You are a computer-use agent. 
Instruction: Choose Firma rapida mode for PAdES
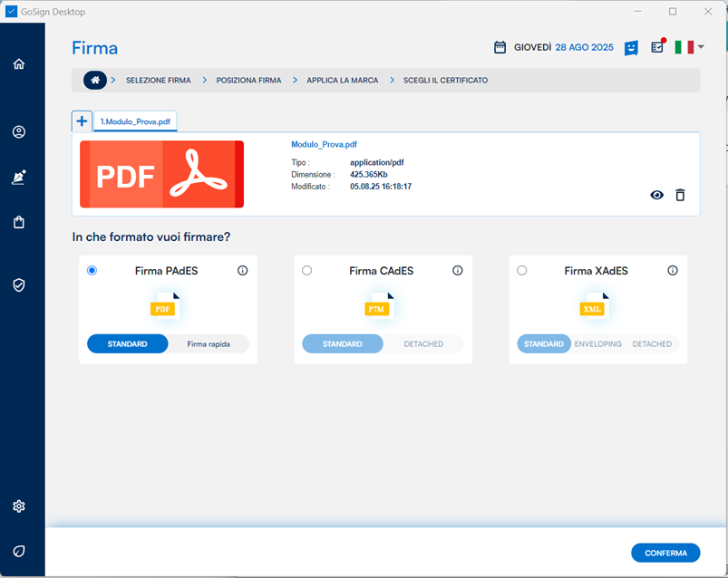pyautogui.click(x=208, y=344)
